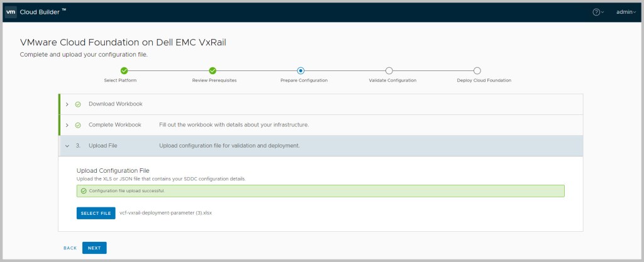Click the Select Platform completed step circle
This screenshot has width=644, height=262.
point(124,71)
